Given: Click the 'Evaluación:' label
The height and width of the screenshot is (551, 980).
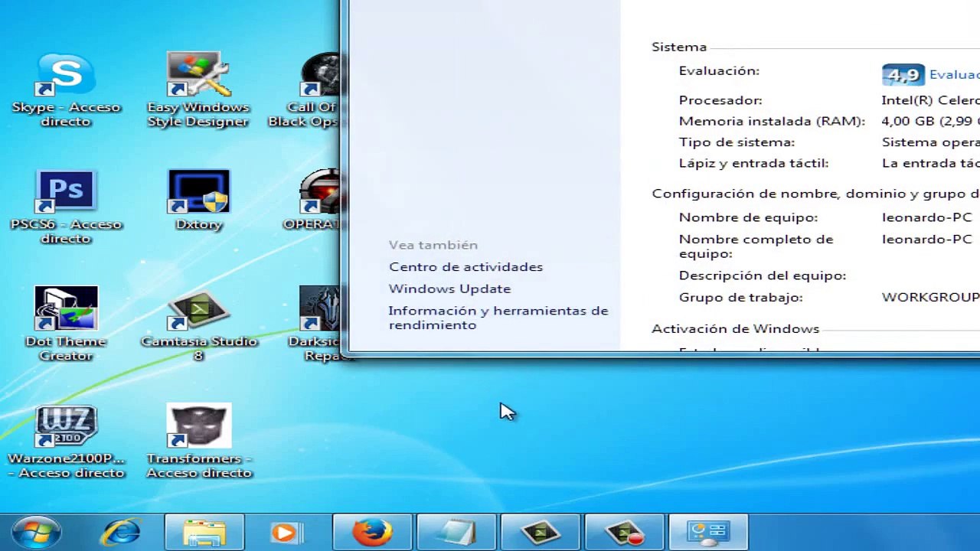Looking at the screenshot, I should pos(719,71).
